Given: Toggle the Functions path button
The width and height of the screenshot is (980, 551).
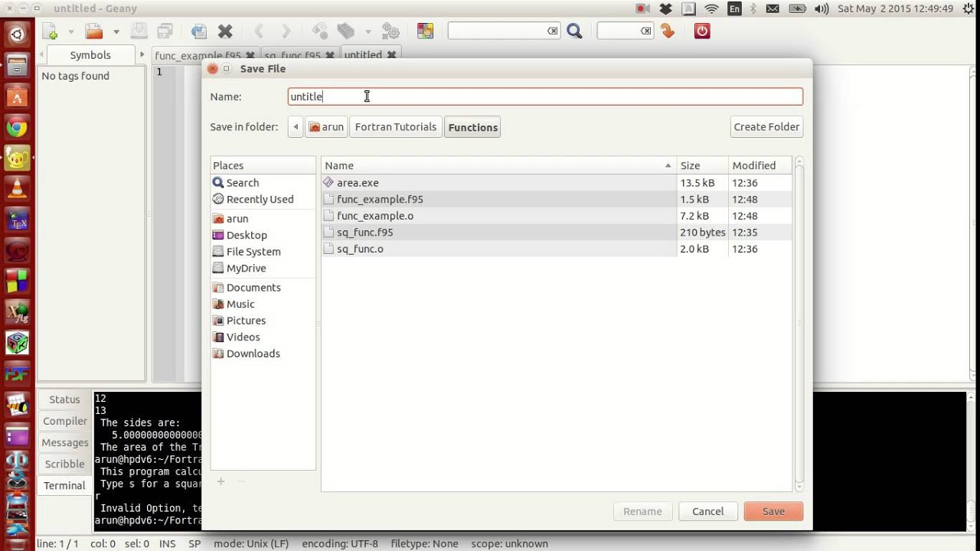Looking at the screenshot, I should [472, 127].
